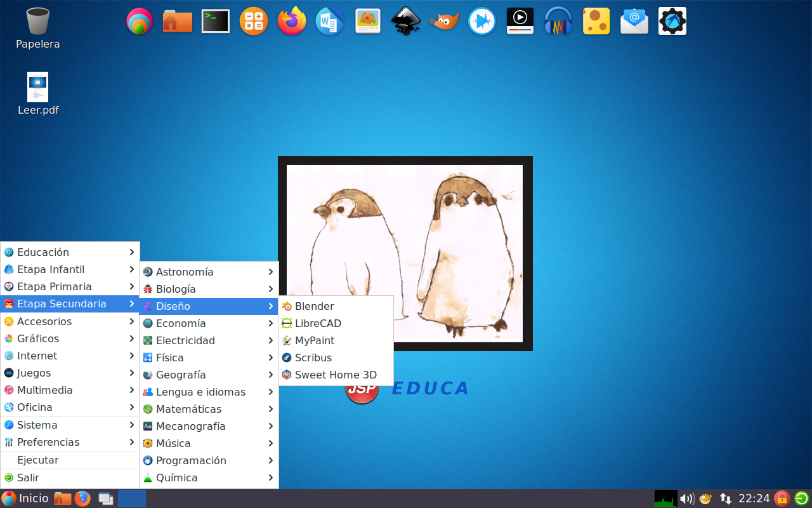Screen dimensions: 812x508
Task: Launch Firefox from the top dock
Action: point(292,21)
